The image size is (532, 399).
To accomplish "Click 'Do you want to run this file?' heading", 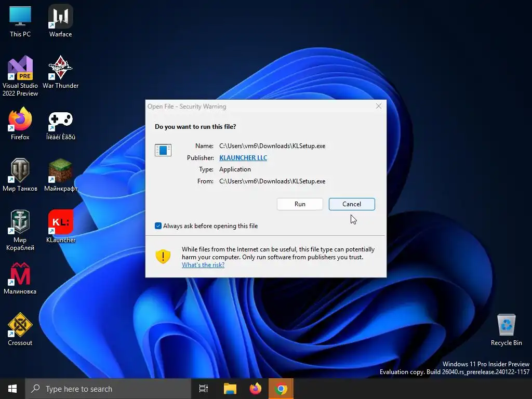I will click(195, 127).
